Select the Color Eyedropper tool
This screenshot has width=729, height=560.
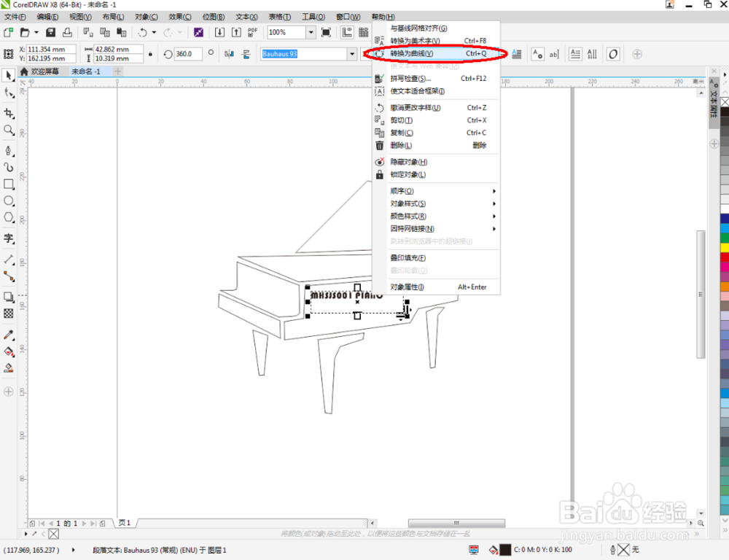pyautogui.click(x=8, y=335)
